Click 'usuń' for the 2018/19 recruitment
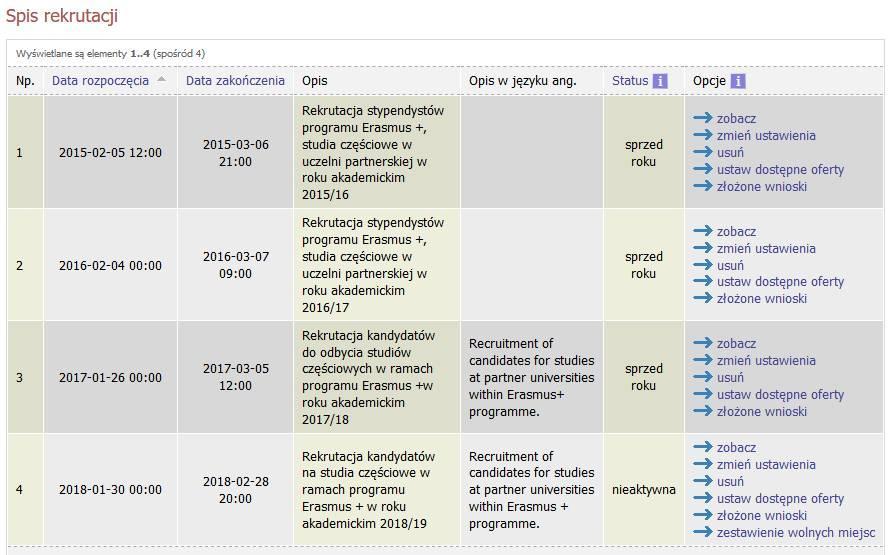 coord(730,481)
